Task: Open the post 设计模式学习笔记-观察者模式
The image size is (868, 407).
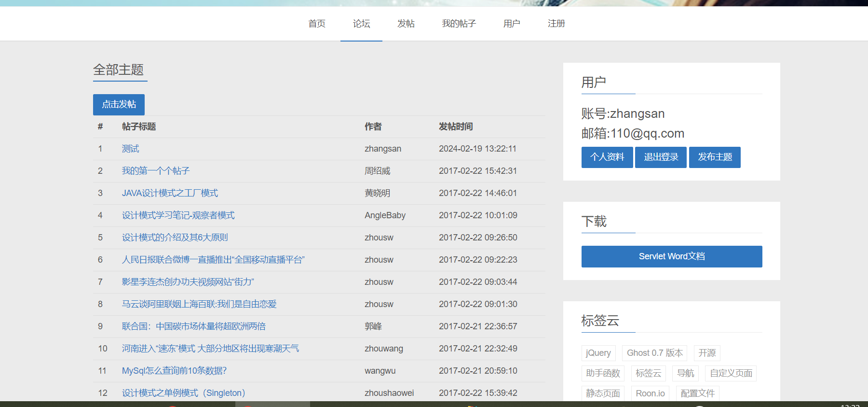Action: click(x=178, y=215)
